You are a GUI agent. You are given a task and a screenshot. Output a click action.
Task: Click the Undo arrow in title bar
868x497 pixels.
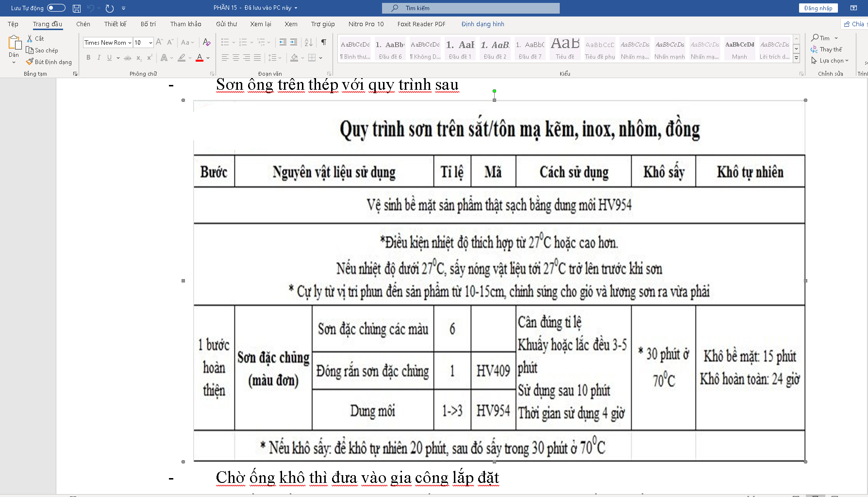click(x=90, y=8)
